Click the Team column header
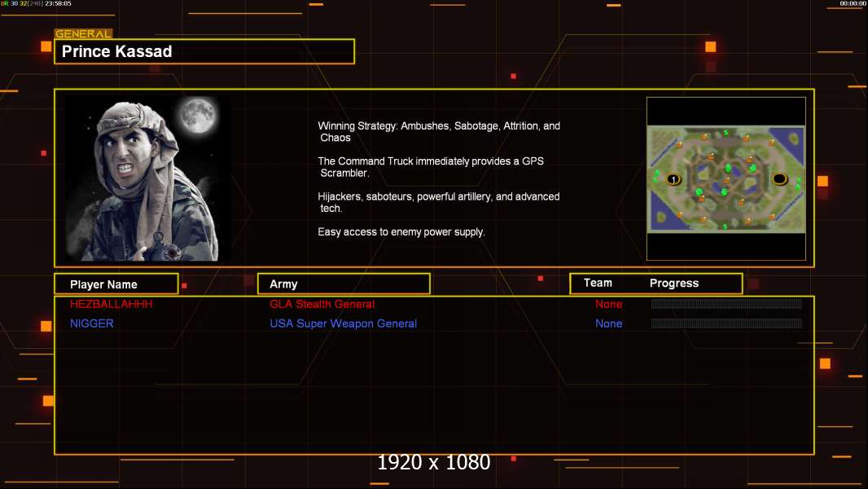This screenshot has width=868, height=489. (x=598, y=283)
